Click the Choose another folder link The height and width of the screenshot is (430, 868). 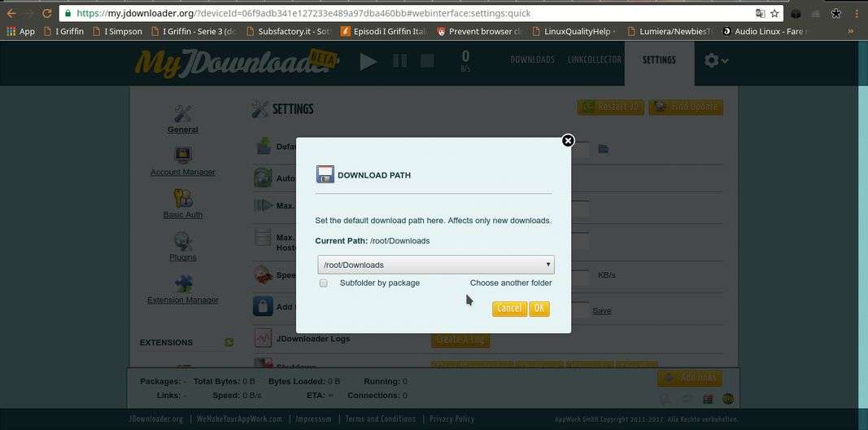(x=511, y=283)
